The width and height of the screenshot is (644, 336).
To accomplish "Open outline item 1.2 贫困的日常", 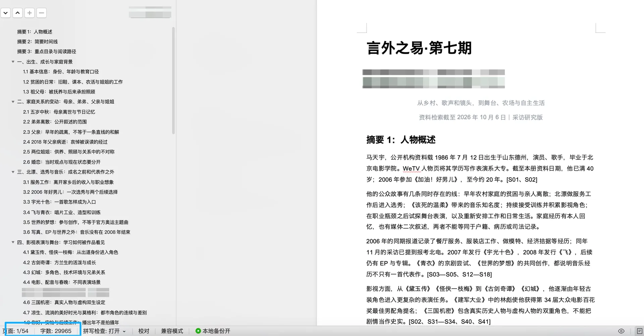I will 73,82.
